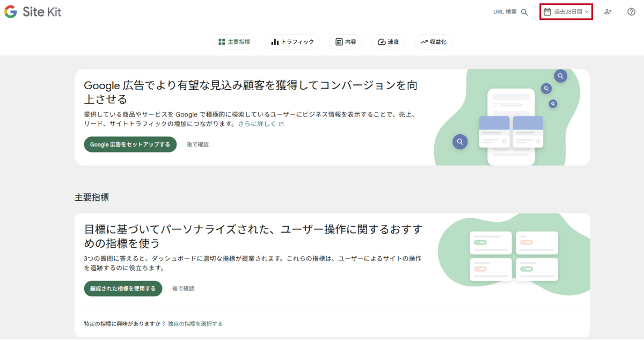The width and height of the screenshot is (644, 340).
Task: Select the 主要指標 tab chip
Action: coord(234,42)
